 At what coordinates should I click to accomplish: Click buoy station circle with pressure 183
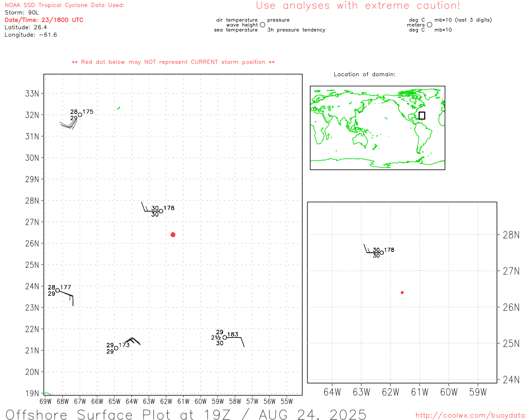(225, 338)
